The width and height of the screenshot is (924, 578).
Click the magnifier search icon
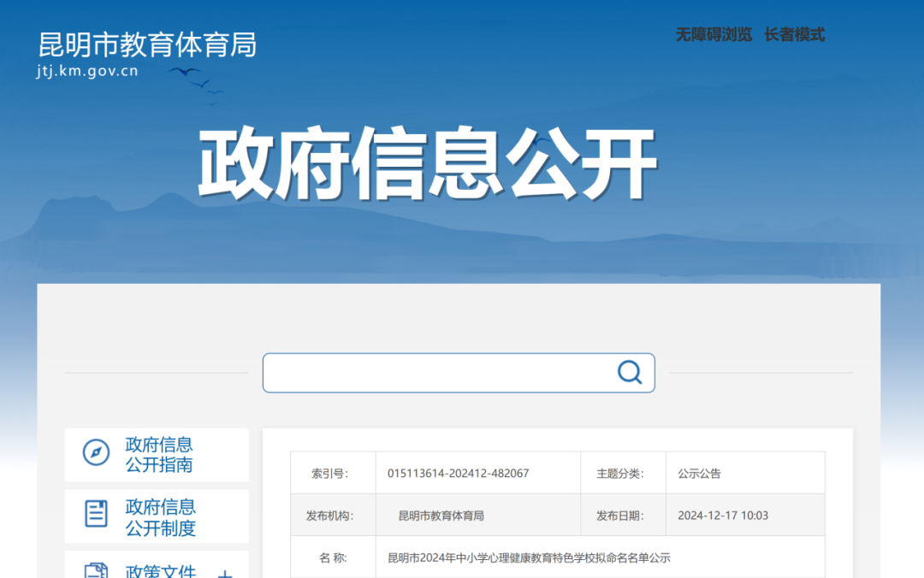tap(630, 372)
